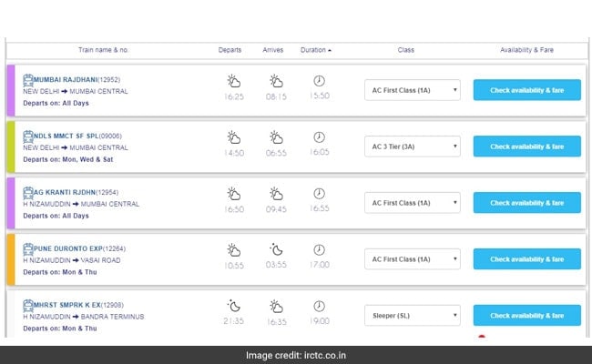592x364 pixels.
Task: Open class dropdown for Pune Duronto Exp
Action: (413, 259)
